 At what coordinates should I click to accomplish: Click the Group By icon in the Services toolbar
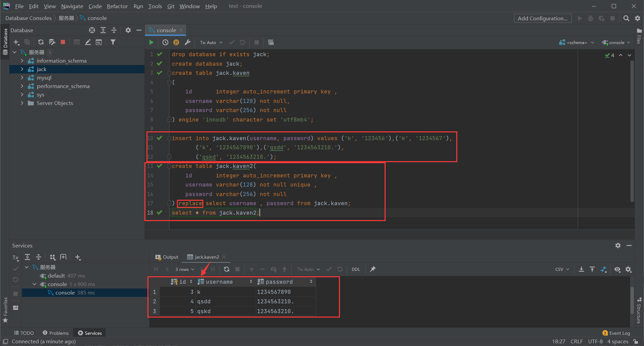52,257
